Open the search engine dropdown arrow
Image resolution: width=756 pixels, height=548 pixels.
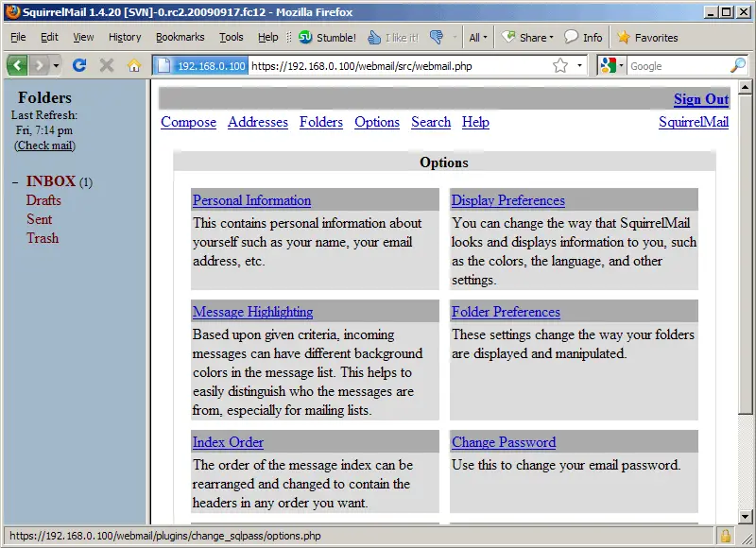[621, 65]
